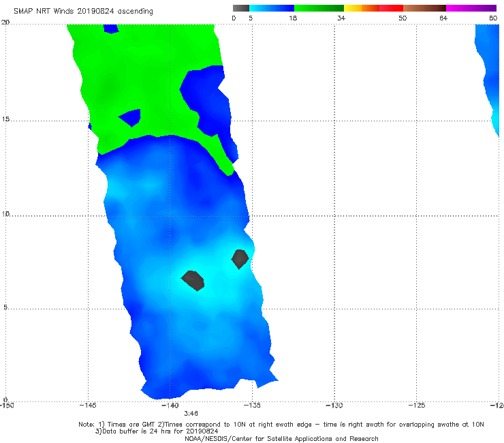Click the color bar label '50'

(x=403, y=18)
